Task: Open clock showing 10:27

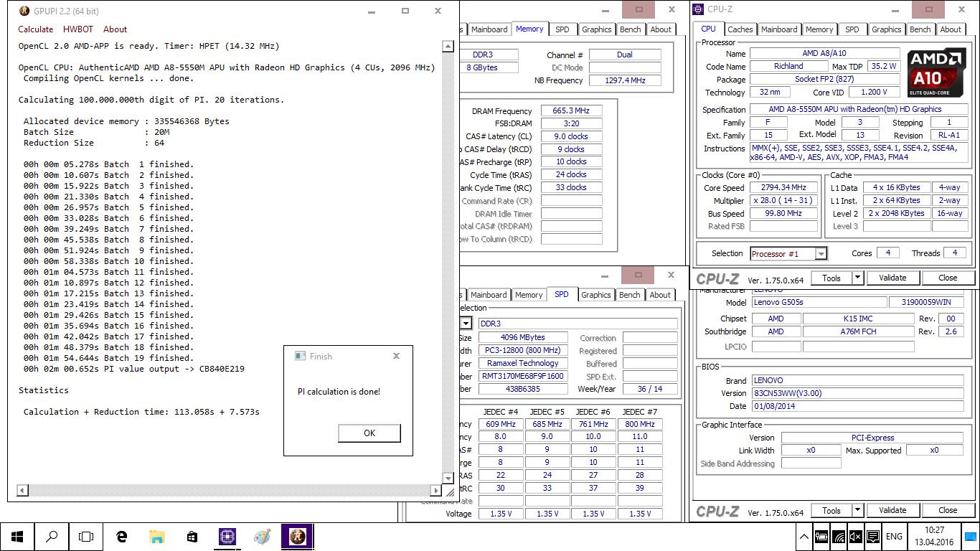Action: coord(934,536)
